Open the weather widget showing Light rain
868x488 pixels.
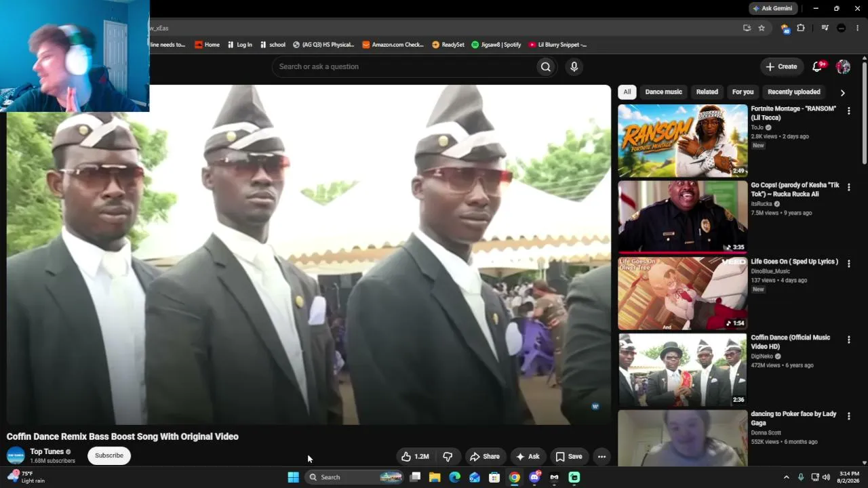coord(26,477)
